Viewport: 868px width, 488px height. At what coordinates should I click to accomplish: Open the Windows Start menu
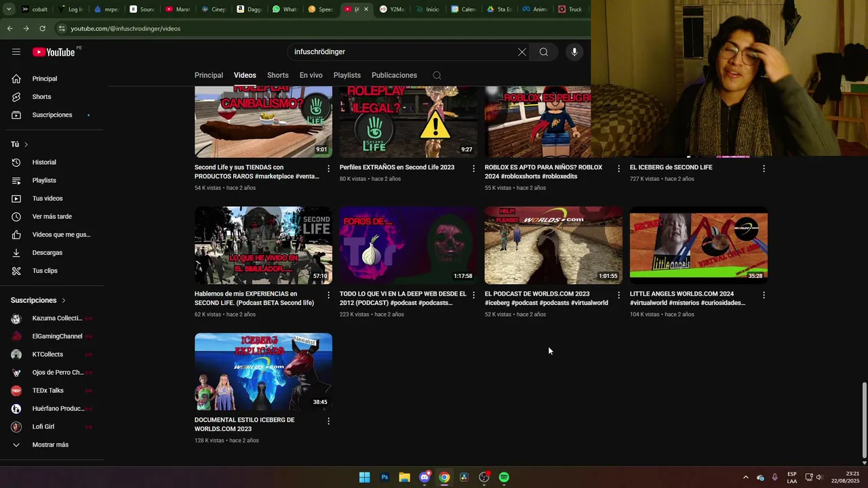[364, 477]
